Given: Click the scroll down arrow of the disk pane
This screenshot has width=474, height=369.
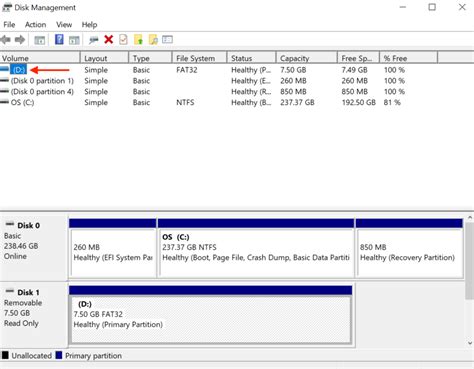Looking at the screenshot, I should 470,343.
